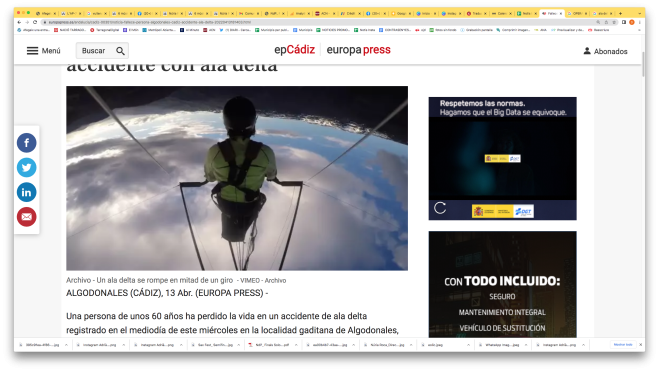This screenshot has height=371, width=659.
Task: Open the epCádiz section link
Action: coord(294,50)
